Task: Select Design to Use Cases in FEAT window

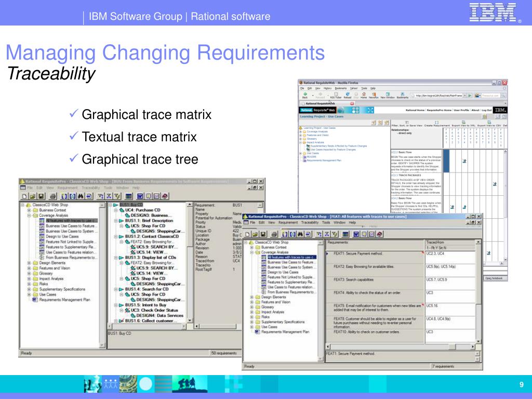Action: tap(283, 272)
